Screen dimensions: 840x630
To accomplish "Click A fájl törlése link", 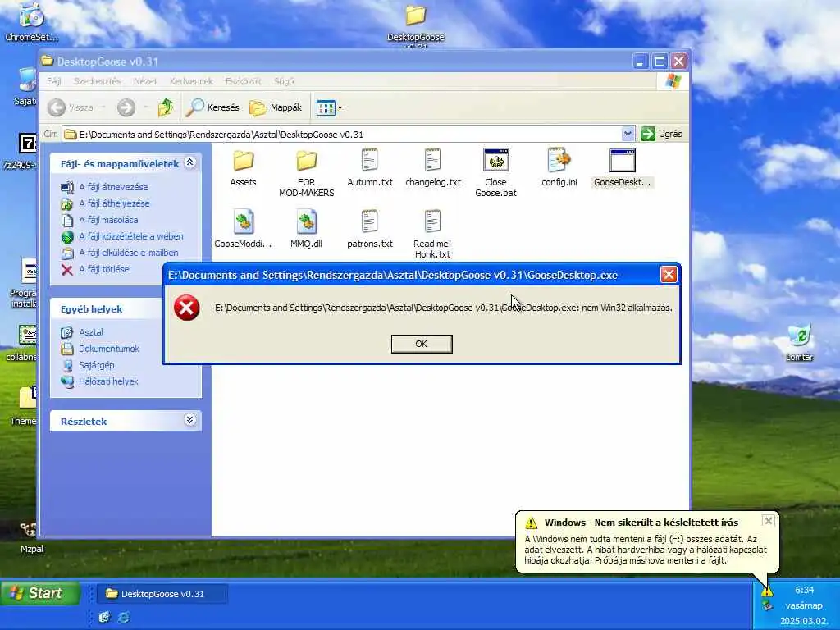I will click(x=104, y=269).
